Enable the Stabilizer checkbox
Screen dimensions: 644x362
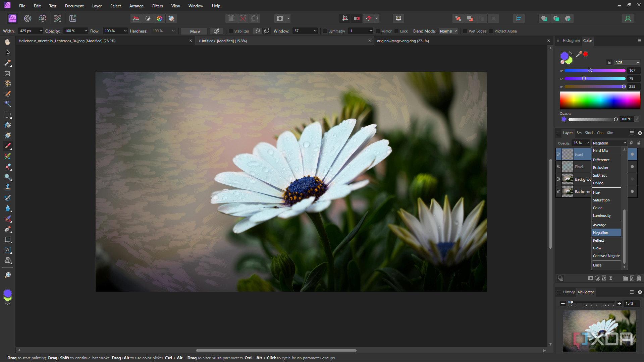[231, 31]
